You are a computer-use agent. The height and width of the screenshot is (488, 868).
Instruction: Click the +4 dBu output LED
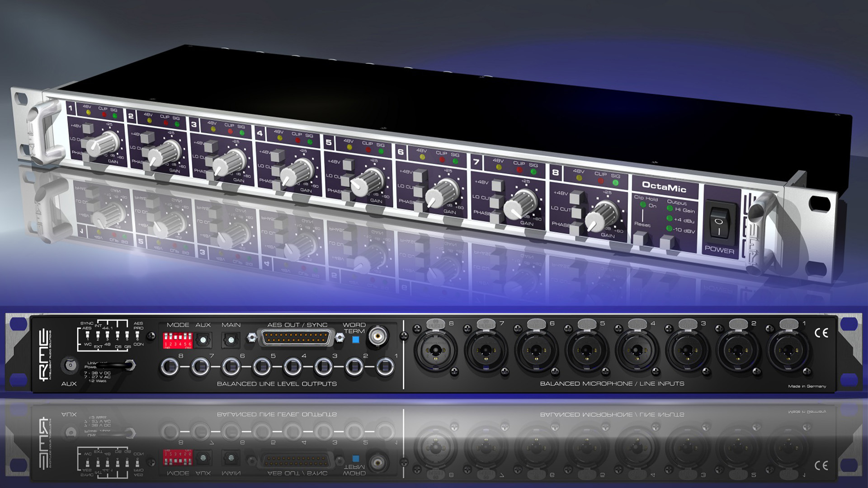pyautogui.click(x=670, y=218)
